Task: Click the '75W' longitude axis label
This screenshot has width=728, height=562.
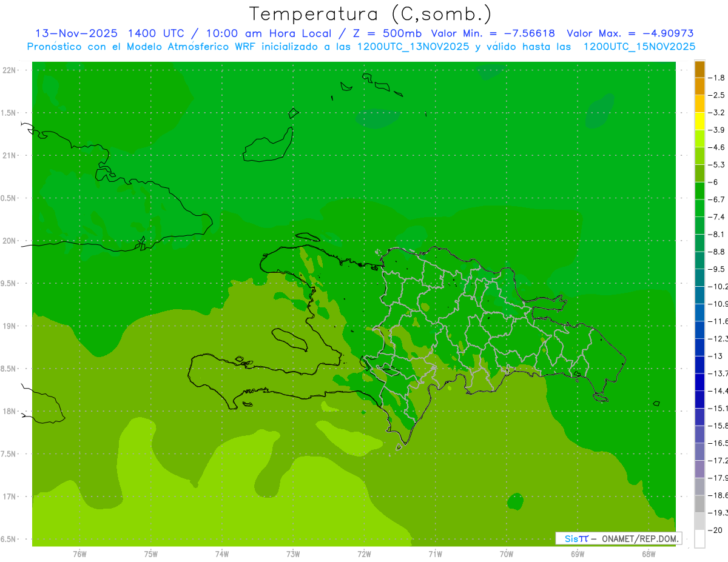Action: point(150,554)
